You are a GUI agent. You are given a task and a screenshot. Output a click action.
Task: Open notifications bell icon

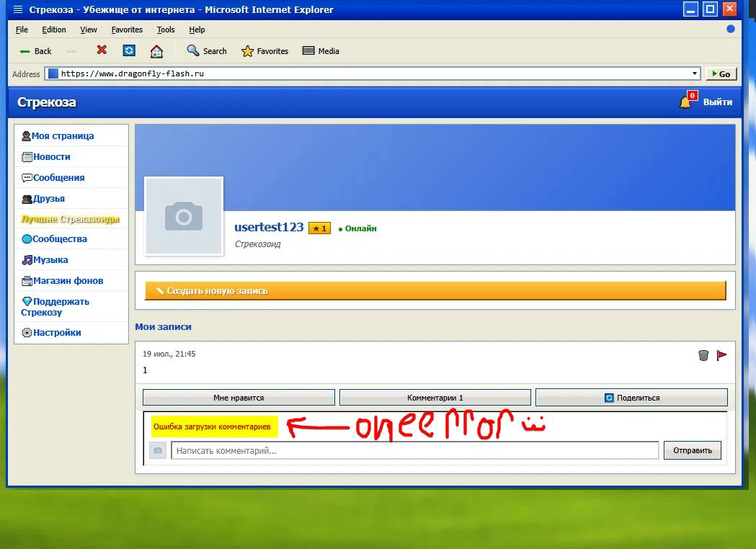[x=687, y=101]
